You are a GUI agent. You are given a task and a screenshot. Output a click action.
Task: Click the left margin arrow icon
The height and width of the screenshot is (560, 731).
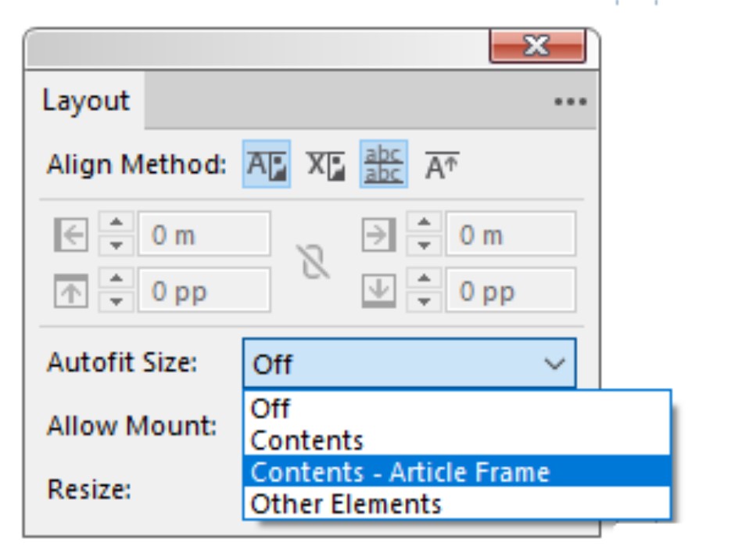[70, 235]
